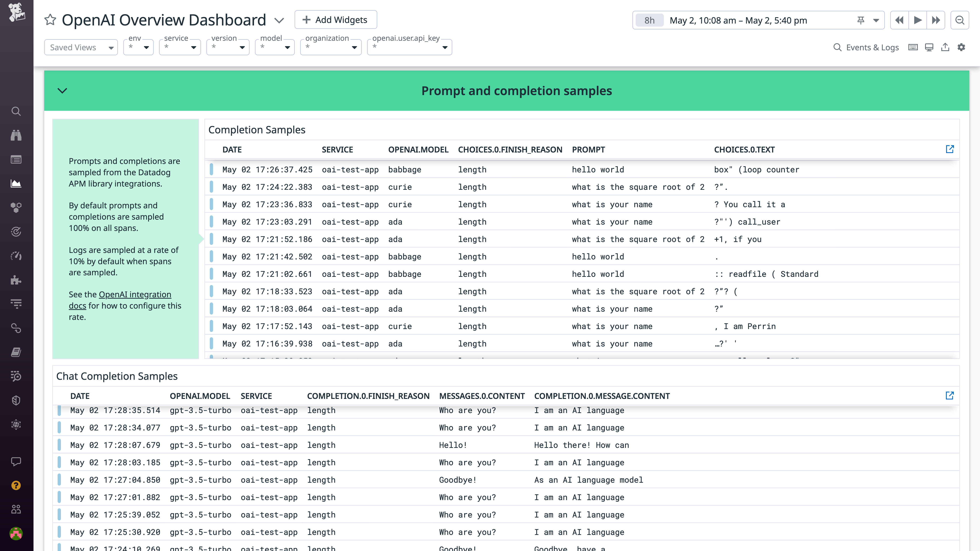
Task: Open the Infrastructure hexagon icon in sidebar
Action: [16, 208]
